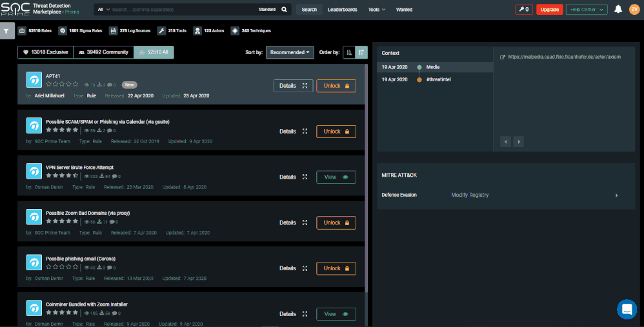Expand Details for APT41 rule
This screenshot has height=327, width=644.
click(293, 86)
